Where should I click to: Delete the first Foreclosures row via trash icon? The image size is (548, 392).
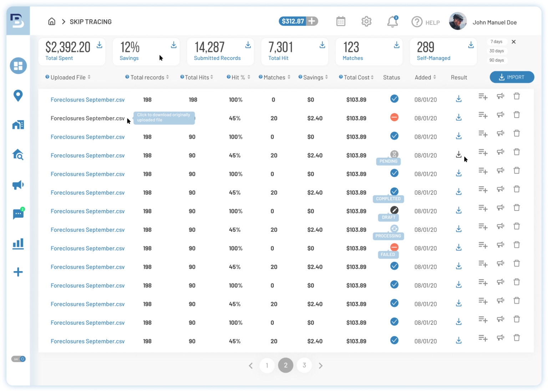517,96
